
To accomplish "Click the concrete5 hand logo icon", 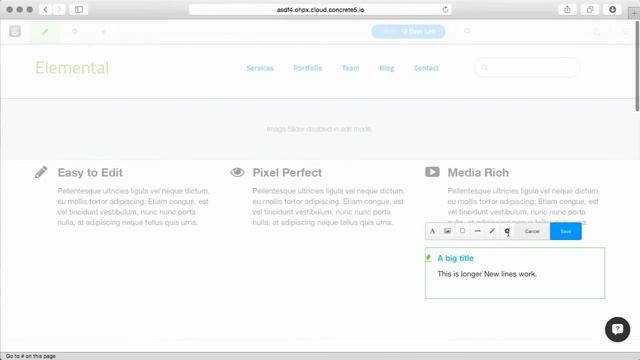I will (x=15, y=31).
